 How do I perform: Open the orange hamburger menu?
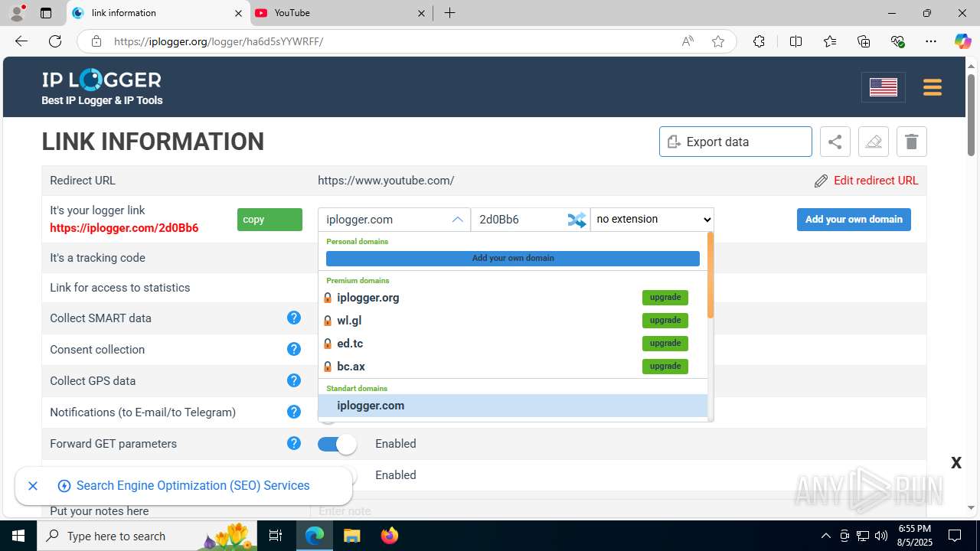click(x=932, y=87)
